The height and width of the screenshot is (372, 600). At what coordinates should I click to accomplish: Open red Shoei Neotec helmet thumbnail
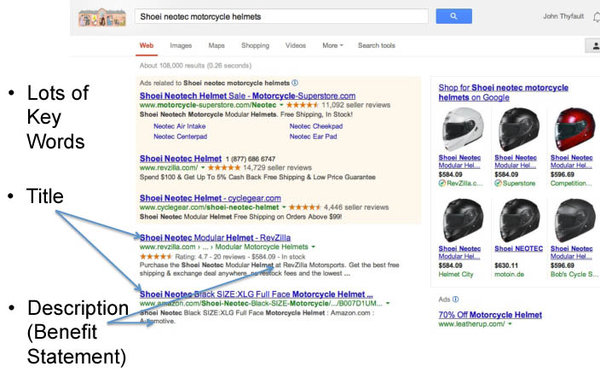coord(574,129)
